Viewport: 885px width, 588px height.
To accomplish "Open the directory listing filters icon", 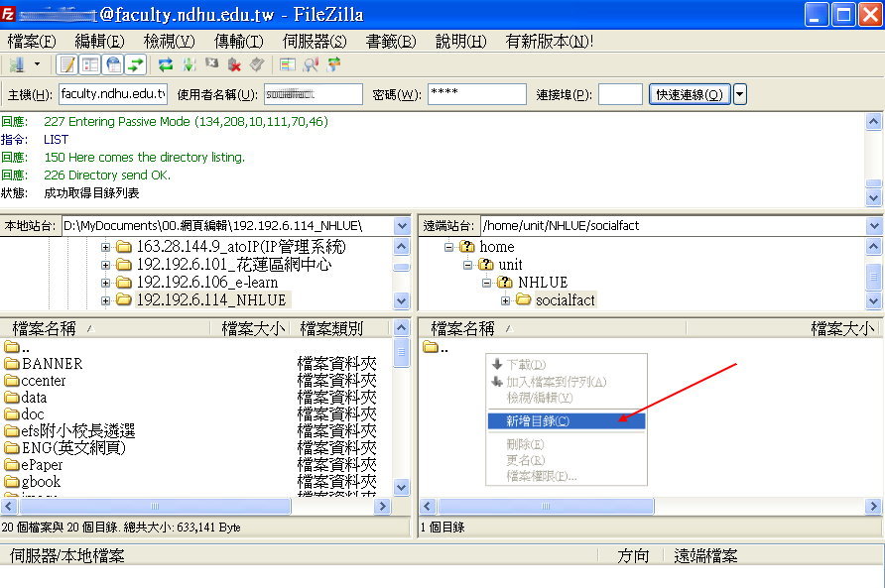I will click(288, 64).
